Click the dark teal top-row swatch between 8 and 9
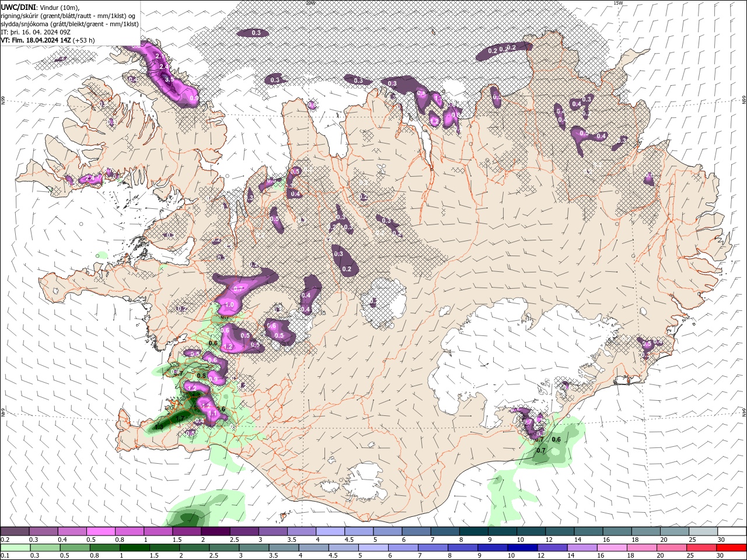Screen dimensions: 747x560 tap(474, 531)
